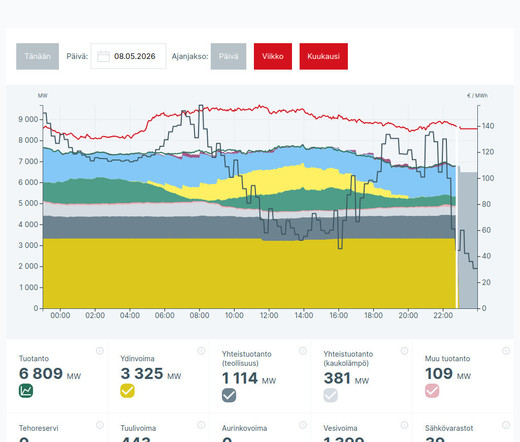
Task: Open info icon on Yhteistuotanto (teollisuus) card
Action: click(303, 351)
